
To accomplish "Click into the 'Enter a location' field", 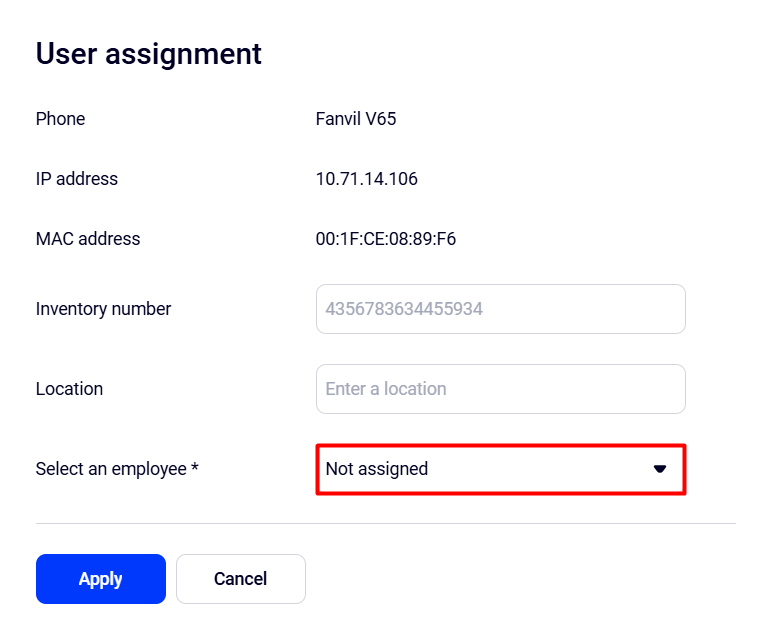I will [x=500, y=389].
